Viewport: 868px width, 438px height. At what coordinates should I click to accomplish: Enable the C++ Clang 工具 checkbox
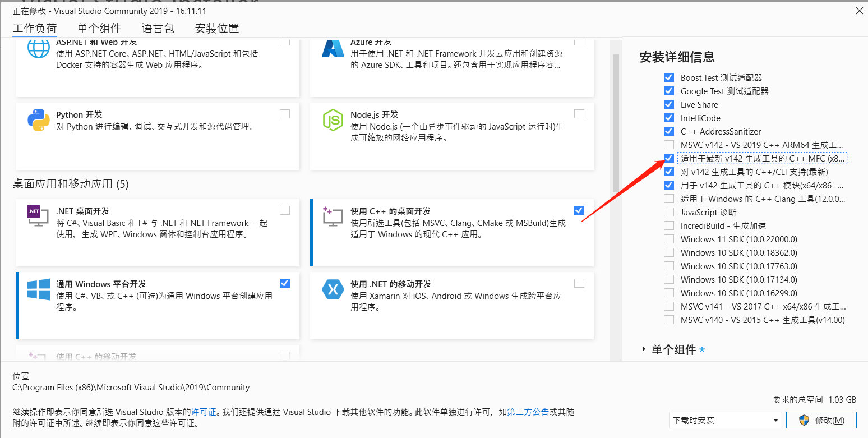pyautogui.click(x=668, y=199)
